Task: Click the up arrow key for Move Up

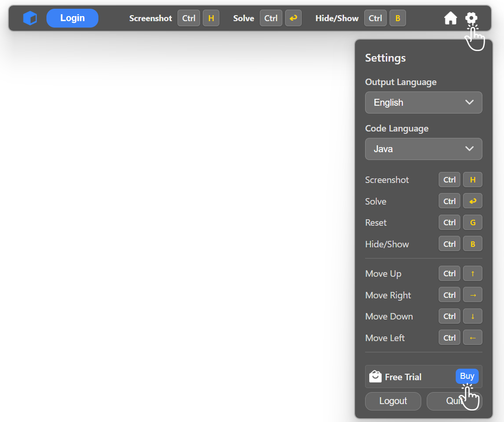Action: pos(472,274)
